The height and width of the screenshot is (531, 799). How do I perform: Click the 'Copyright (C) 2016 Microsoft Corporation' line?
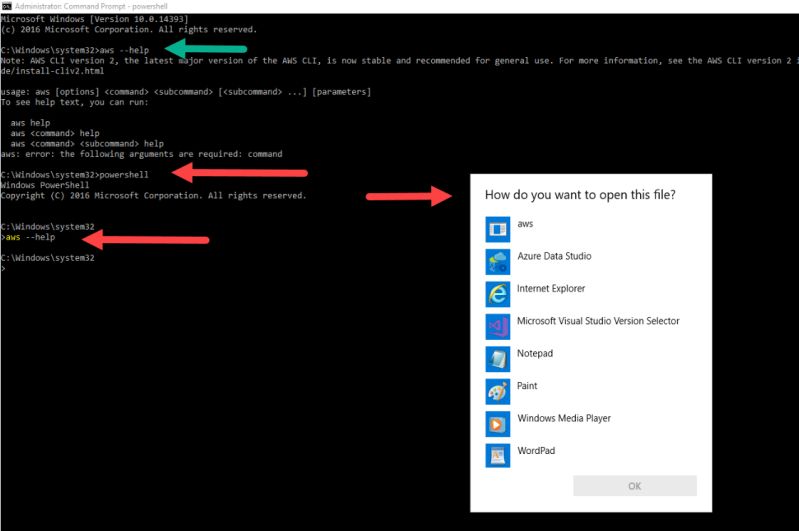pyautogui.click(x=154, y=196)
